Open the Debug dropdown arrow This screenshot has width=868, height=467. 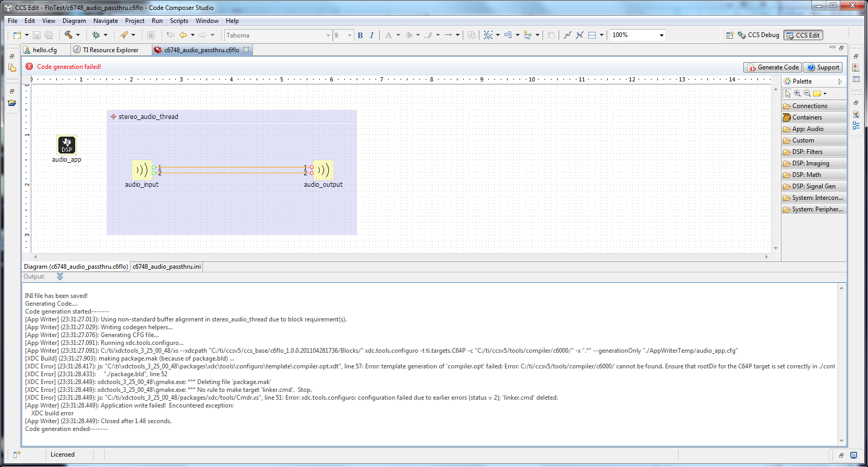(105, 35)
